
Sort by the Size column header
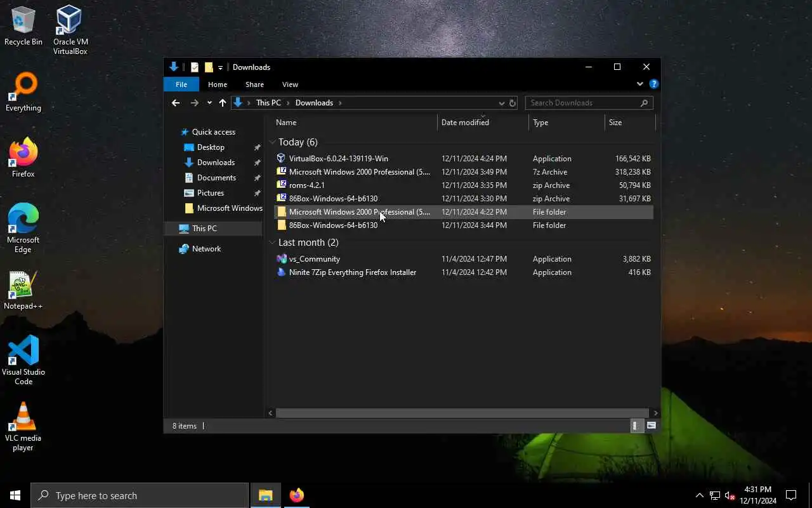[x=630, y=123]
